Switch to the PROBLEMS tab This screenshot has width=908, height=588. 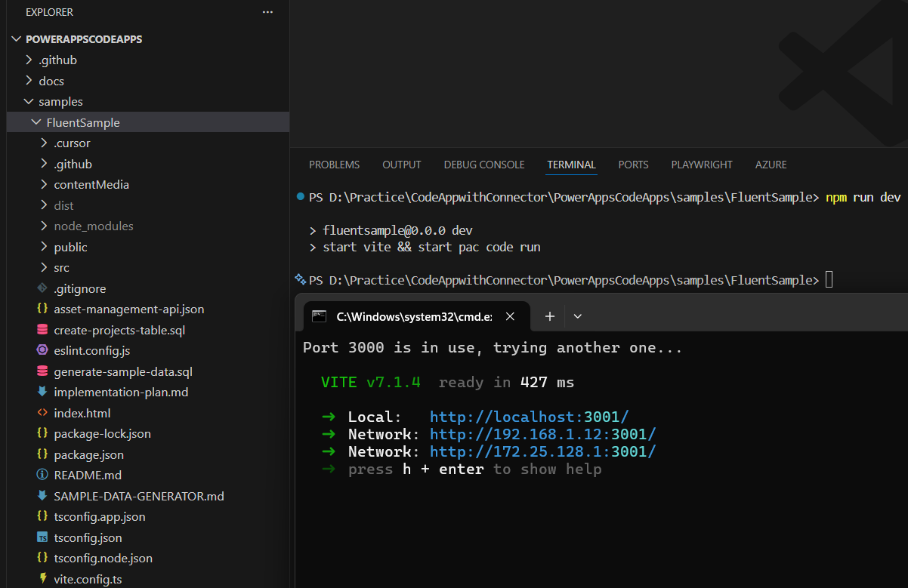334,165
